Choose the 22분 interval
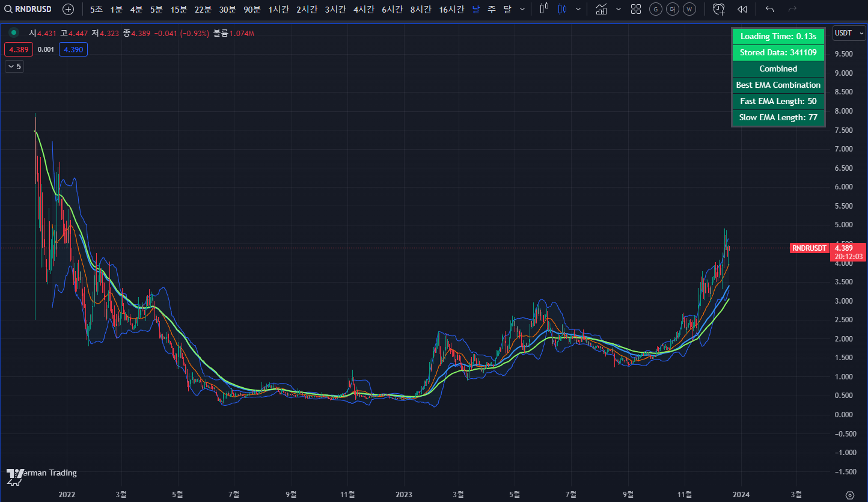Image resolution: width=868 pixels, height=502 pixels. (x=203, y=9)
